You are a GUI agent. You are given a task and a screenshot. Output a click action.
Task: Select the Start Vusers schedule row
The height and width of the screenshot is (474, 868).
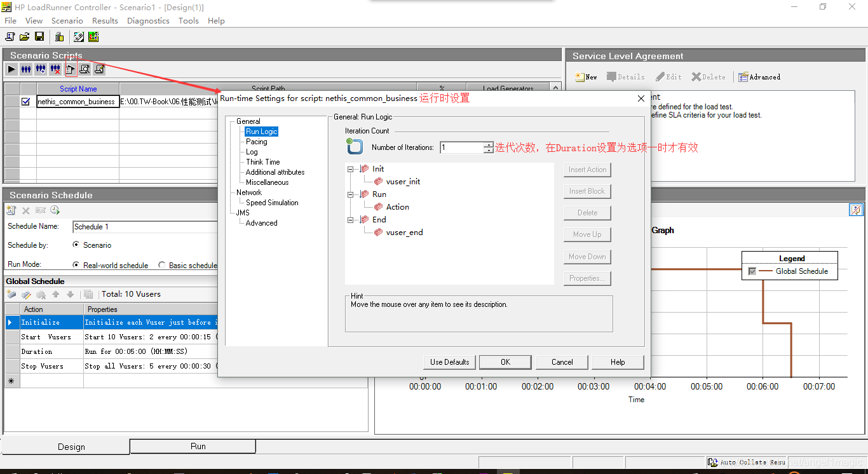tap(112, 337)
